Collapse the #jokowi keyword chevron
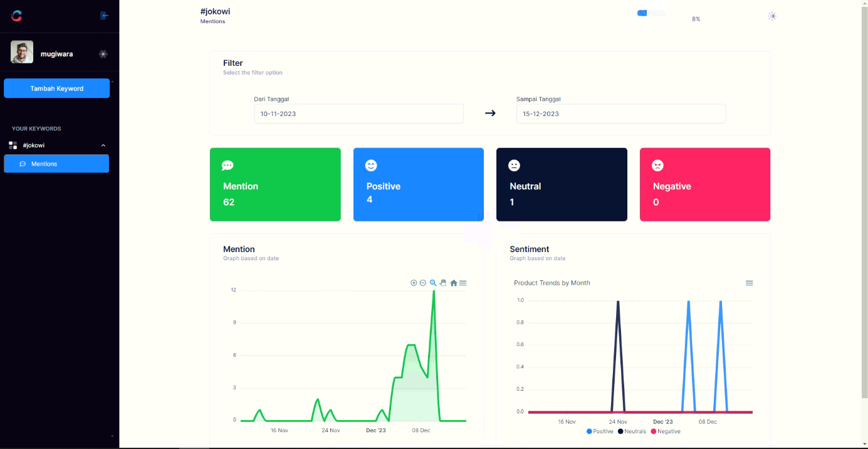868x449 pixels. click(103, 145)
